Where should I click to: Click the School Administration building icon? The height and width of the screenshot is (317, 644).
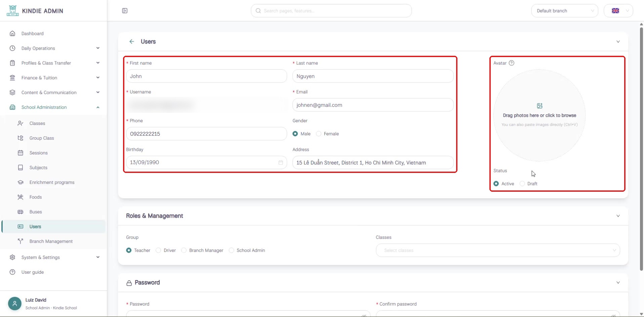pos(12,107)
